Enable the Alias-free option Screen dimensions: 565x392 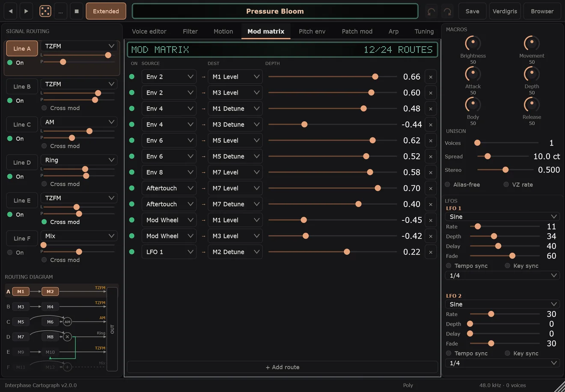pos(462,184)
